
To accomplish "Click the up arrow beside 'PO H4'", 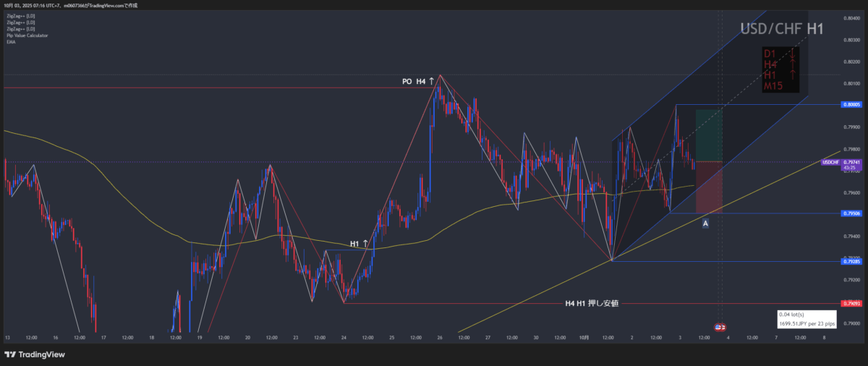I will pyautogui.click(x=432, y=82).
